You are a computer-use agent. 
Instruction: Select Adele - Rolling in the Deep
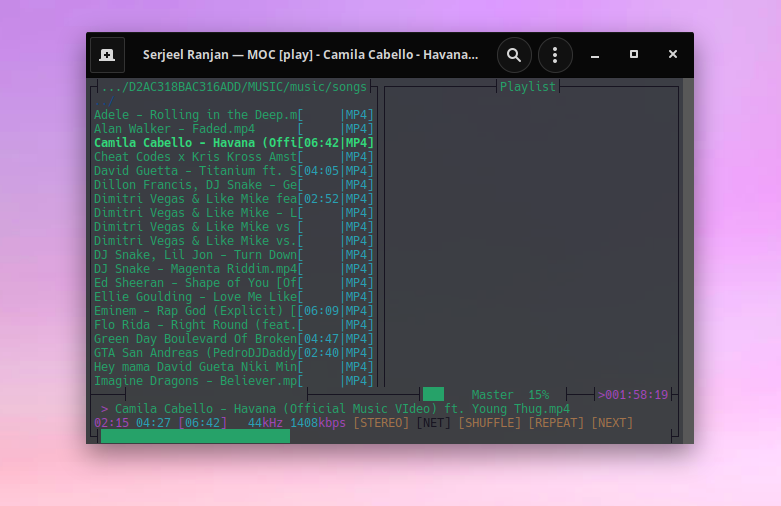pos(234,115)
